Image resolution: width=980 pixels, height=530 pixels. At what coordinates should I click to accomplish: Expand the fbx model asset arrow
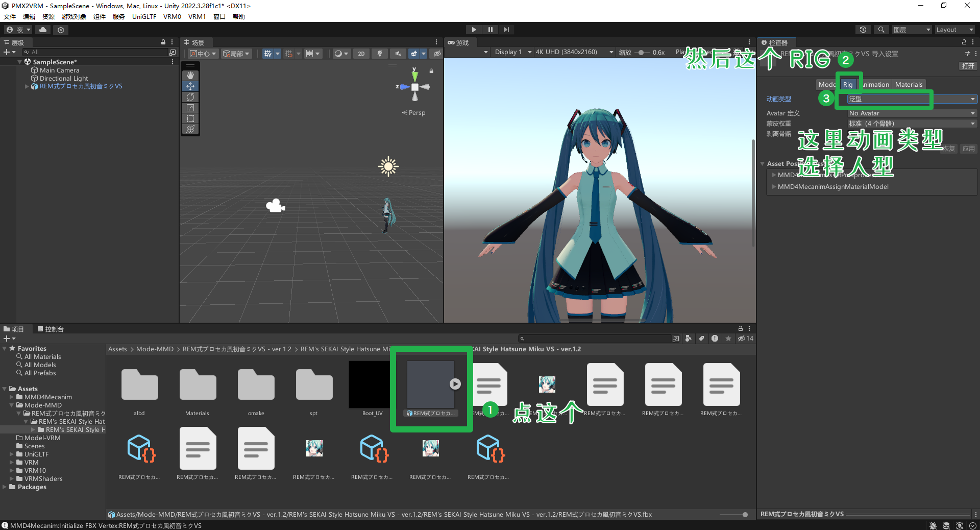455,384
